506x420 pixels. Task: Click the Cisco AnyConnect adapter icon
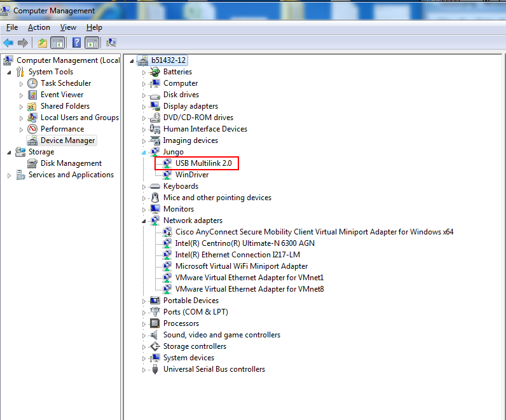pyautogui.click(x=167, y=232)
